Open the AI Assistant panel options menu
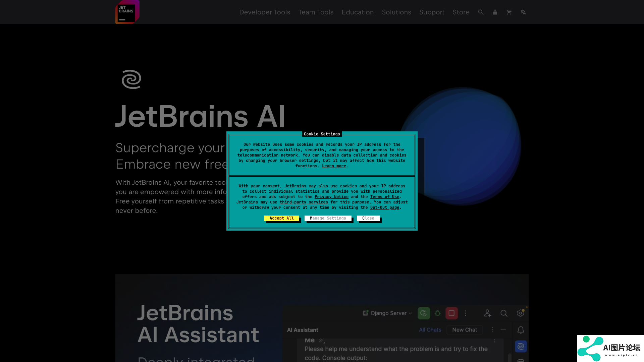The width and height of the screenshot is (644, 362). pyautogui.click(x=492, y=330)
